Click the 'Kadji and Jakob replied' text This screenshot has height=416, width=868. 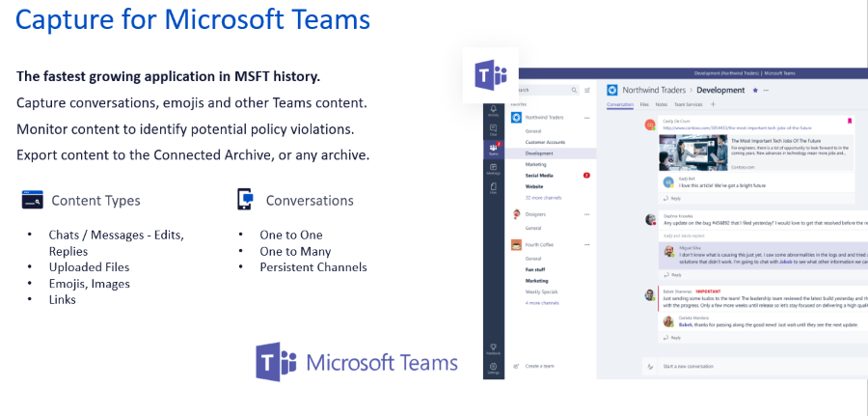(x=683, y=236)
